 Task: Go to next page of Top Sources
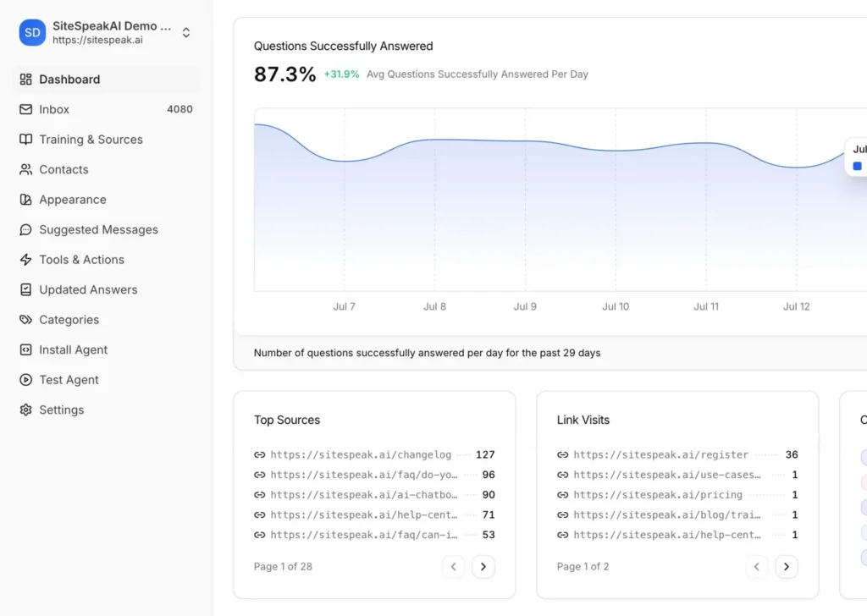(483, 566)
